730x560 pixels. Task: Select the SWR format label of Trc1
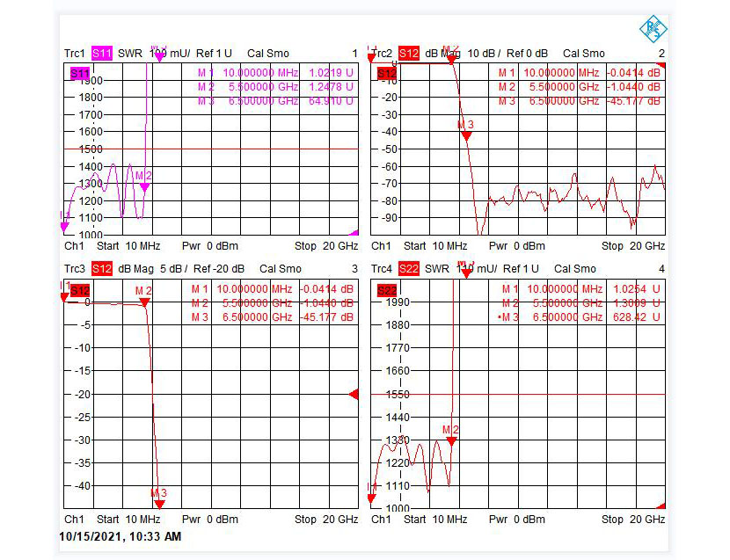[130, 54]
